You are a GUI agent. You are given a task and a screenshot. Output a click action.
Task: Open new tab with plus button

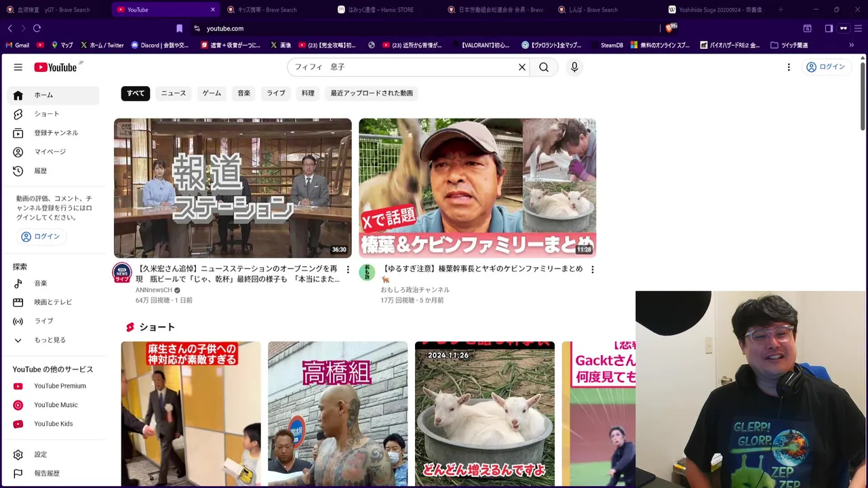pos(781,9)
